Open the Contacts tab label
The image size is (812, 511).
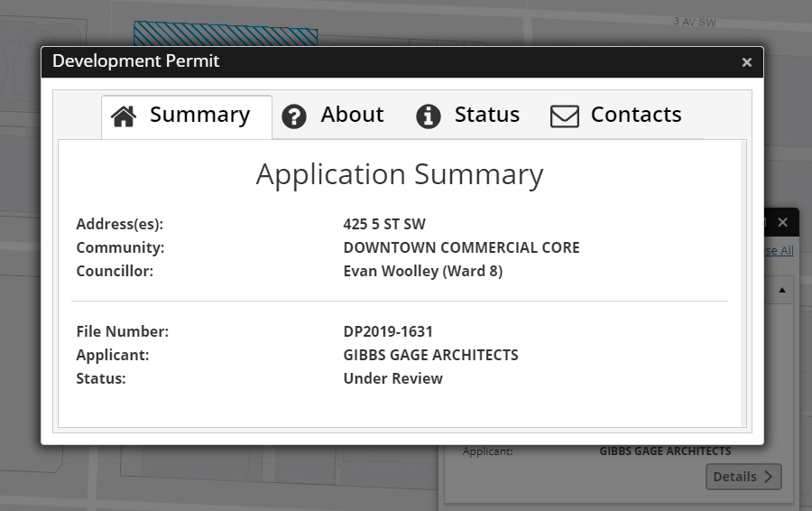tap(635, 115)
